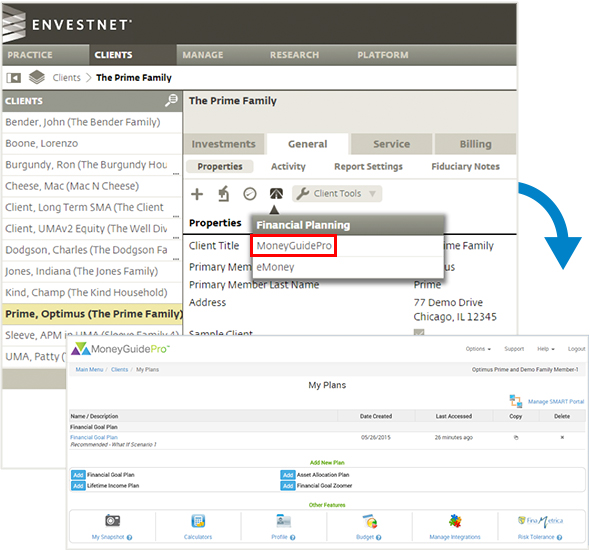
Task: Open the Investments tab
Action: pos(224,144)
